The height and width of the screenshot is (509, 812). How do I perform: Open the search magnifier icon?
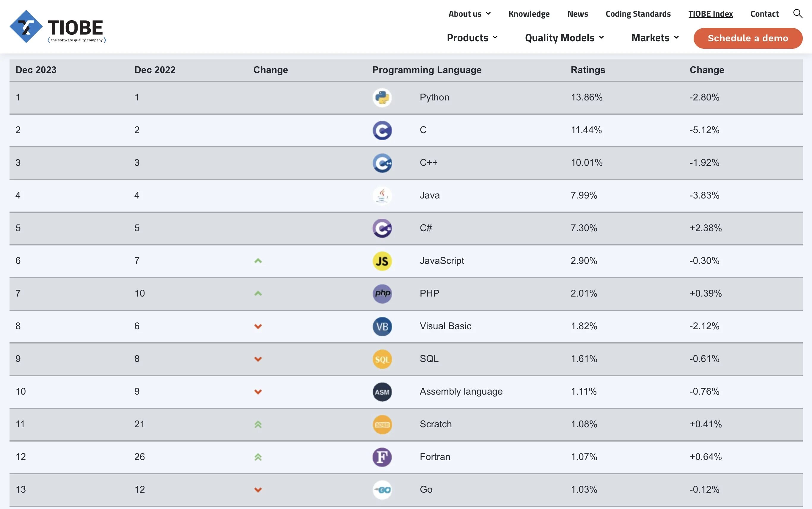pyautogui.click(x=797, y=13)
